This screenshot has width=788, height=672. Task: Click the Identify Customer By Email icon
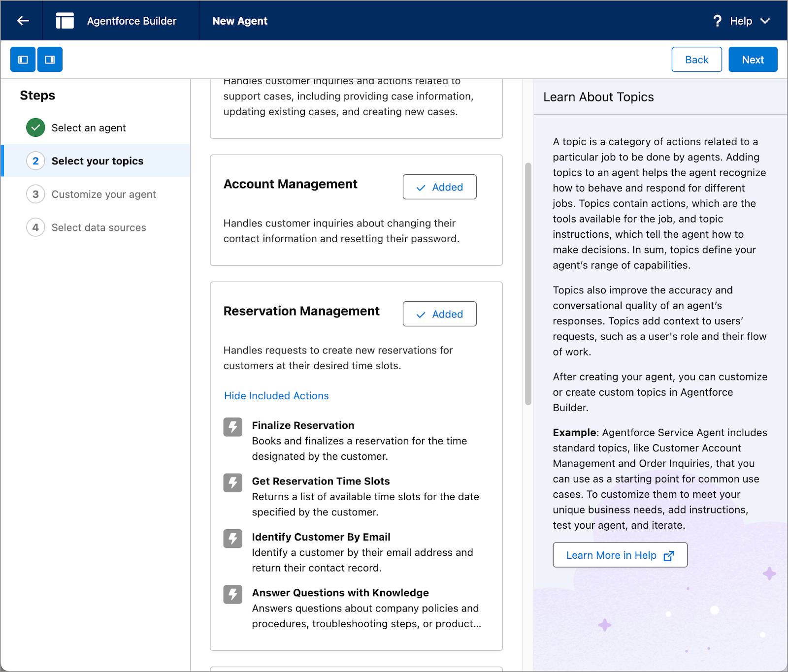tap(233, 539)
